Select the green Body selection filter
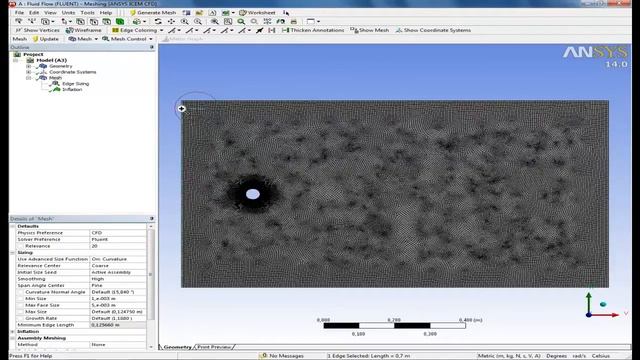Image resolution: width=640 pixels, height=360 pixels. point(120,21)
